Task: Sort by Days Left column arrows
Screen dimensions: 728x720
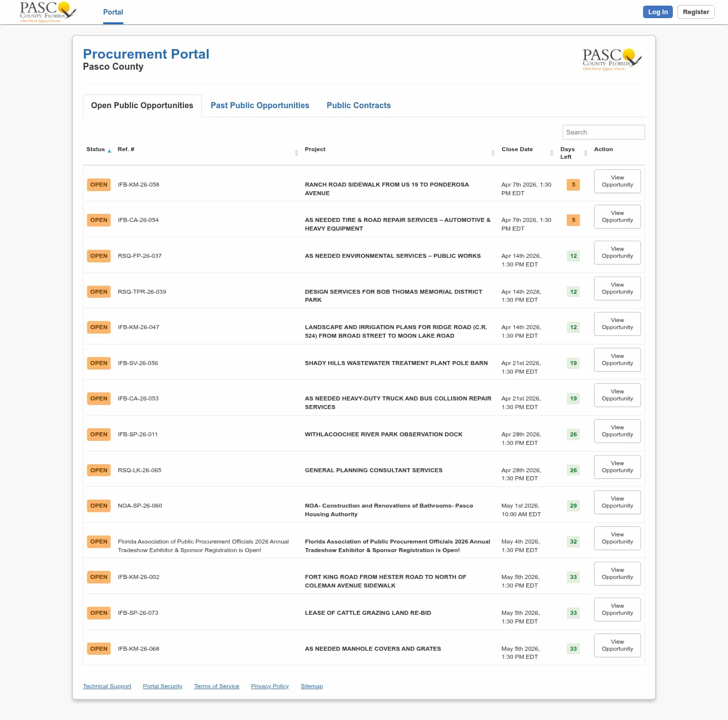Action: point(585,153)
